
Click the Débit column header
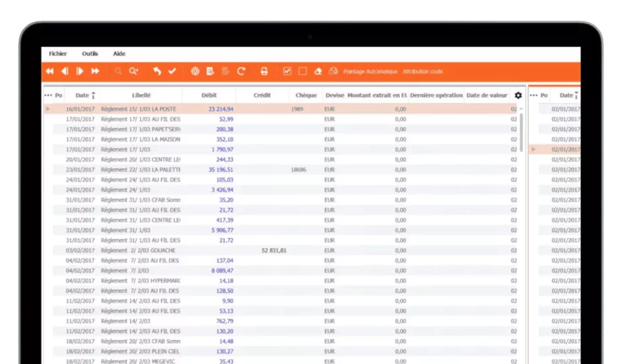pos(209,95)
